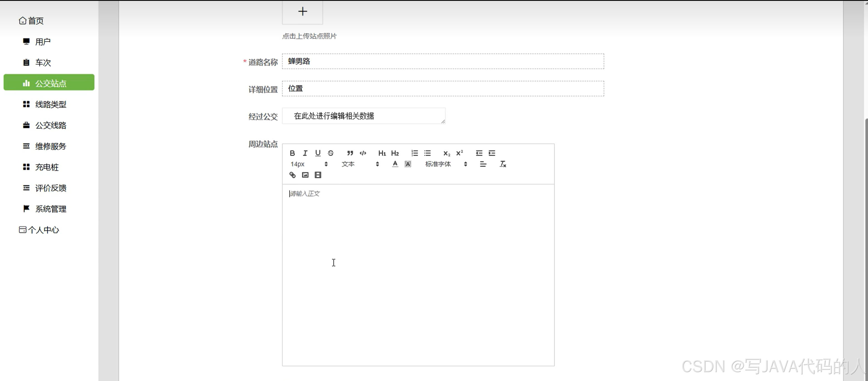Insert a blockquote

[350, 153]
